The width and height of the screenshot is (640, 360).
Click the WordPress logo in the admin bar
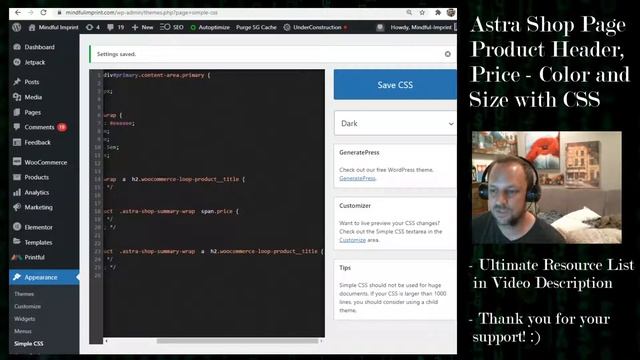click(x=17, y=27)
